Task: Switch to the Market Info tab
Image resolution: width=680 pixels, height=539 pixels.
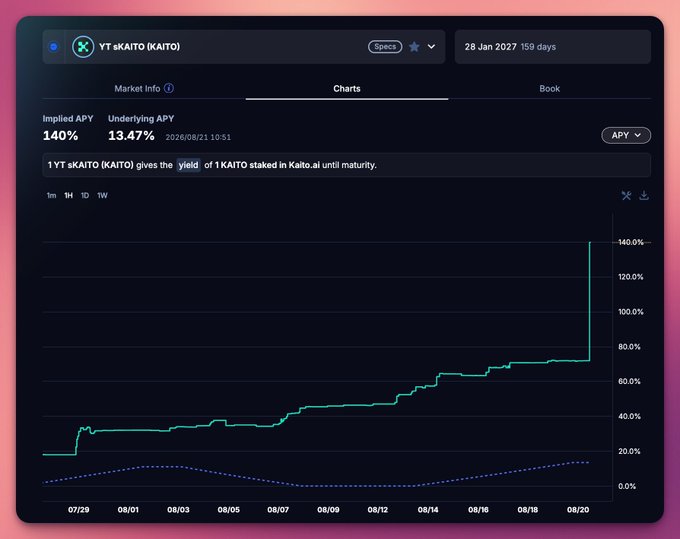Action: point(144,88)
